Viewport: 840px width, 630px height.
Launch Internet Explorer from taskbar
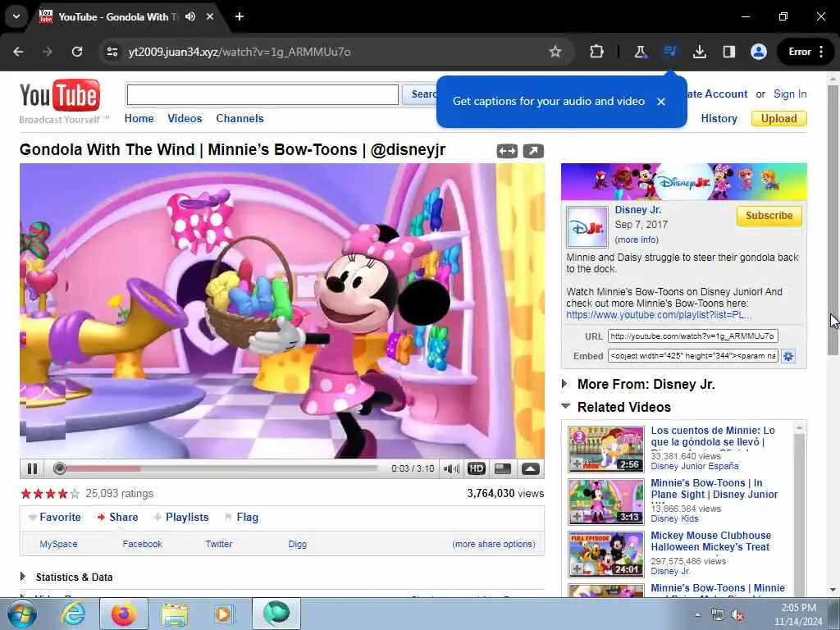pos(73,614)
